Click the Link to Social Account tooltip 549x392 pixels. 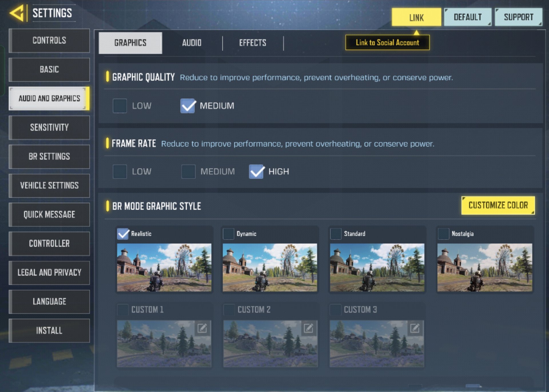387,43
